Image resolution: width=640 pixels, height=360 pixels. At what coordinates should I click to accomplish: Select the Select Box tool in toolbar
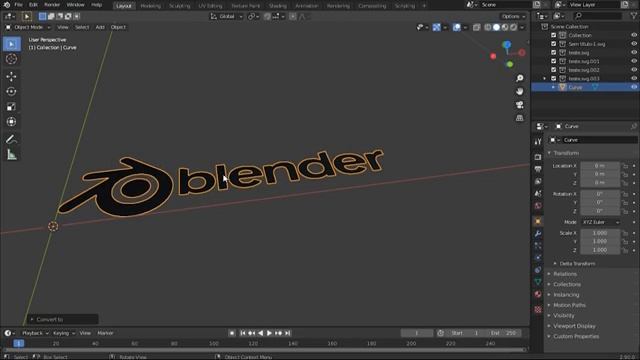pos(11,44)
